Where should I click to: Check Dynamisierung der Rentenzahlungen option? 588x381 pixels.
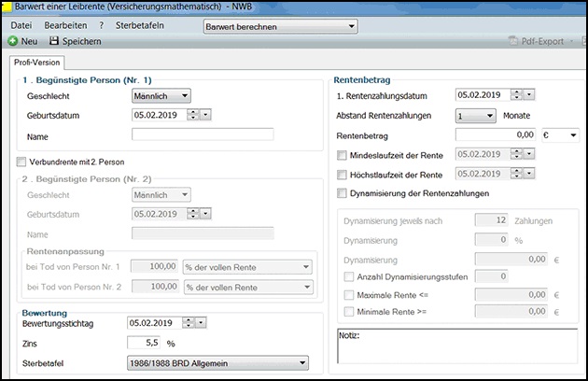pos(342,193)
